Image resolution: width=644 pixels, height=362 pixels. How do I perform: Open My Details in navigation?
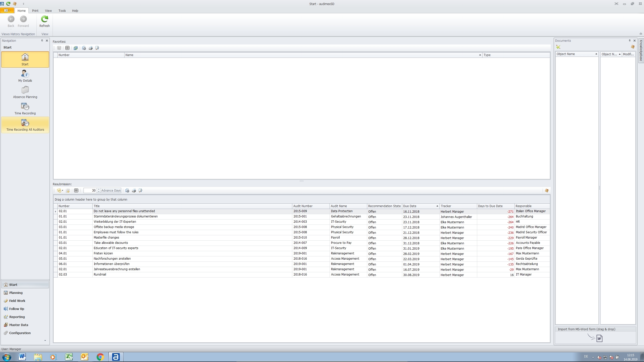click(x=25, y=76)
